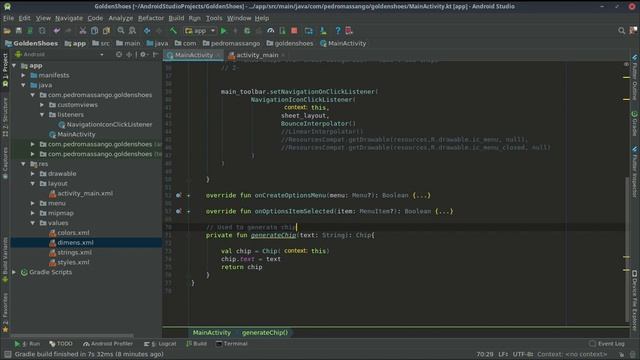Click the collapse all icon in project panel
Image resolution: width=640 pixels, height=360 pixels.
[x=129, y=54]
